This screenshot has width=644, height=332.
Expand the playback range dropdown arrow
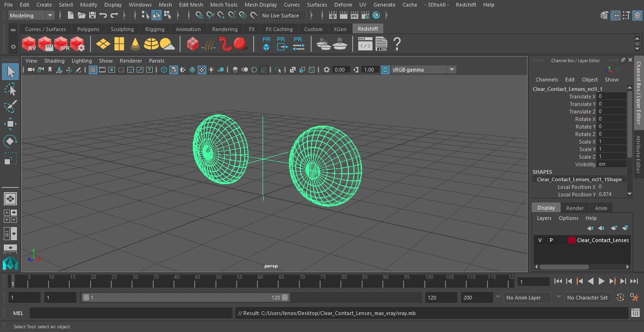tap(497, 298)
